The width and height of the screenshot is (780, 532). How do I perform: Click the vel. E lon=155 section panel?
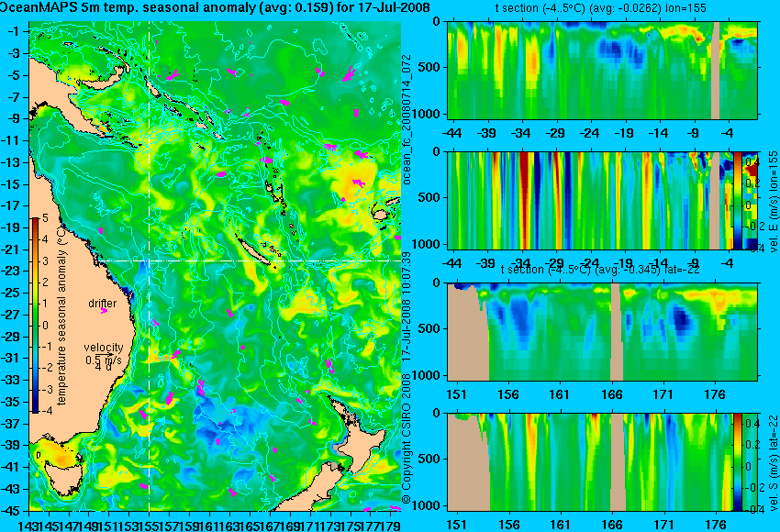click(590, 200)
